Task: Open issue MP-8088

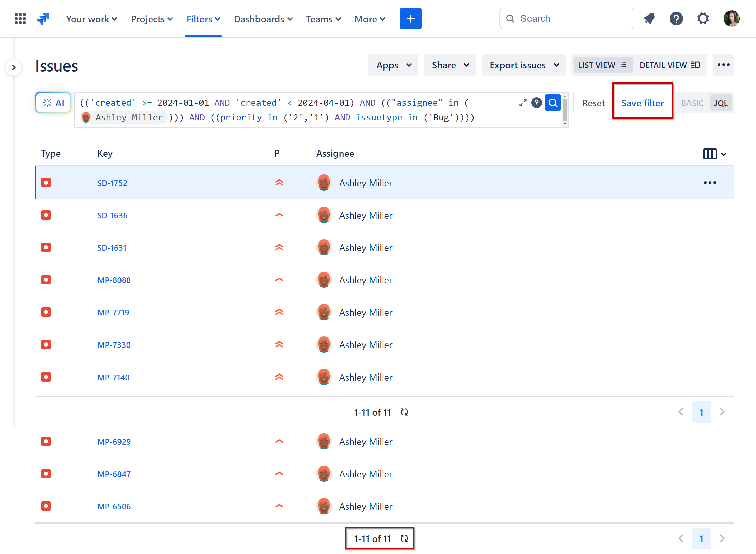Action: click(x=114, y=280)
